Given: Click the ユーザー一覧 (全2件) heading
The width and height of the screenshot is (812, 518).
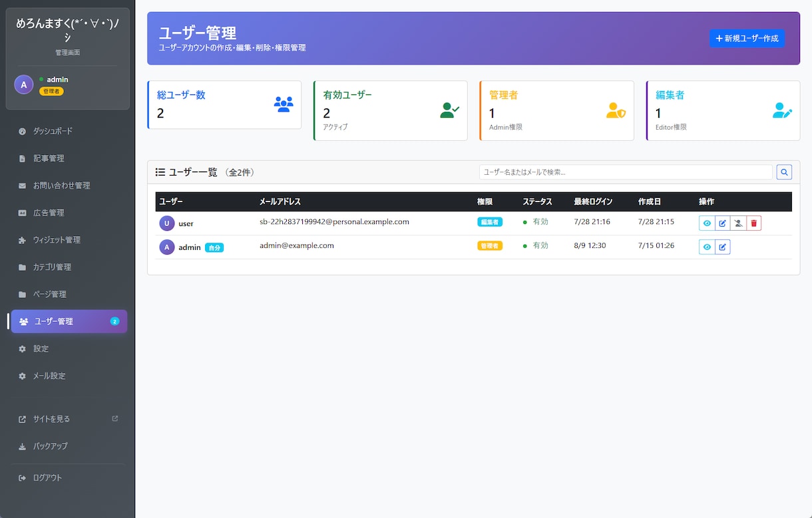Looking at the screenshot, I should [205, 172].
